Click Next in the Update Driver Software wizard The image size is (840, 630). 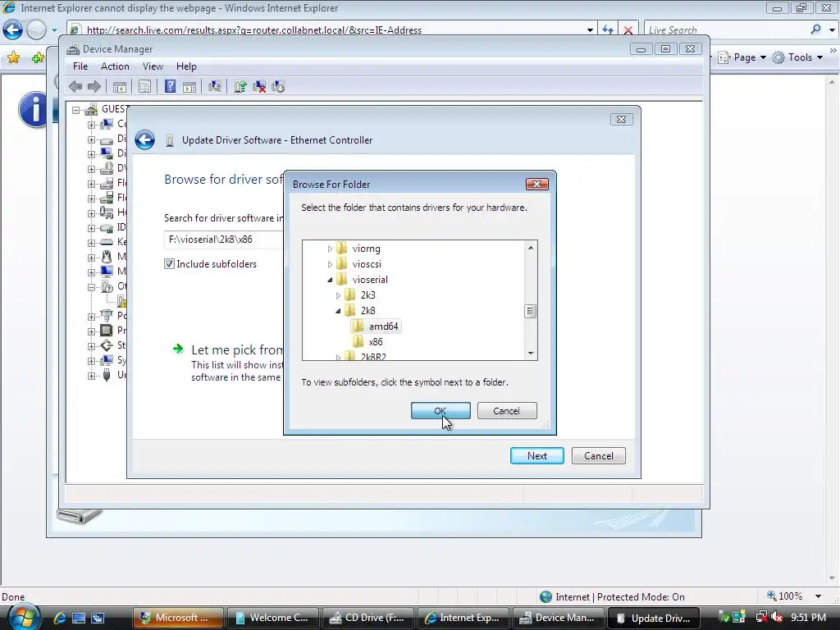click(x=536, y=456)
